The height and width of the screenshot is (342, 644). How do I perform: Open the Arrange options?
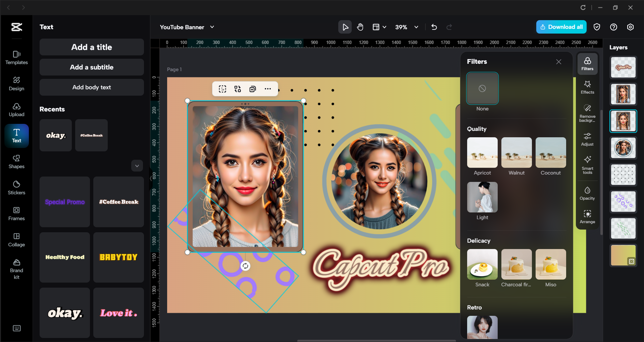[587, 216]
